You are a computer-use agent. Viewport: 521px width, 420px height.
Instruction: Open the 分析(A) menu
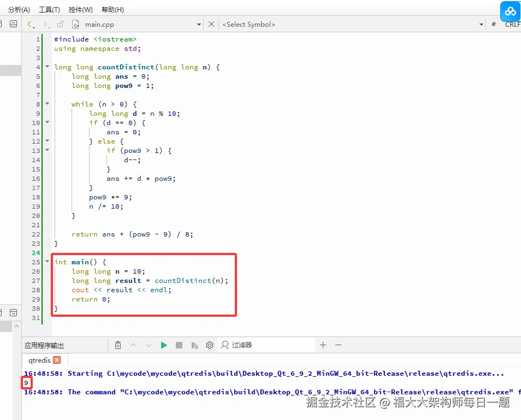(19, 10)
